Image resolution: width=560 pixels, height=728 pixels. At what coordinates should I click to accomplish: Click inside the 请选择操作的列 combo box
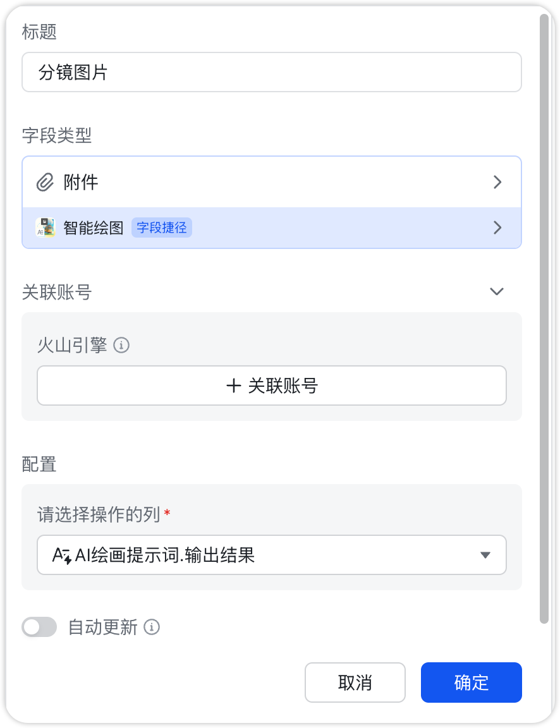coord(272,554)
